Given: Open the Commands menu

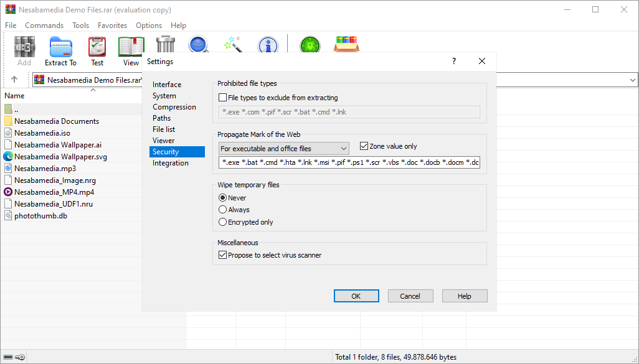Looking at the screenshot, I should click(x=44, y=26).
